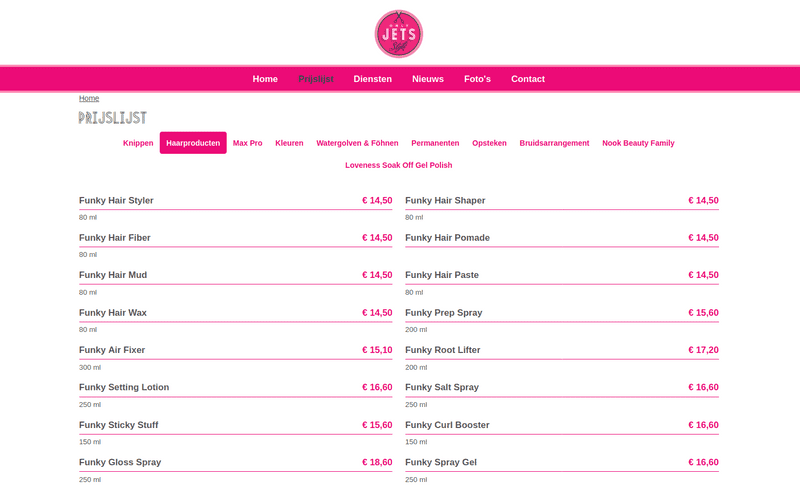The image size is (800, 494).
Task: Open the Prijslijst navigation item
Action: click(x=316, y=79)
